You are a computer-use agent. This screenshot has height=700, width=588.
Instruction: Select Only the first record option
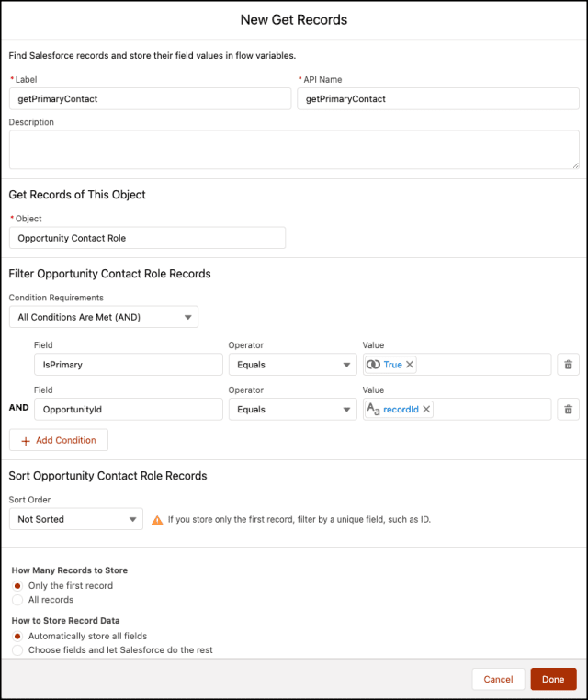17,586
